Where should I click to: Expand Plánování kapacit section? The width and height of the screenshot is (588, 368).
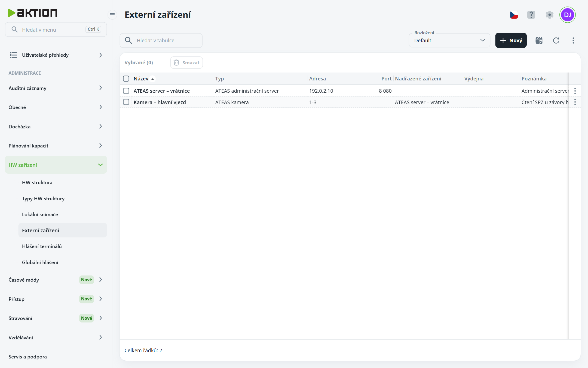(x=56, y=146)
